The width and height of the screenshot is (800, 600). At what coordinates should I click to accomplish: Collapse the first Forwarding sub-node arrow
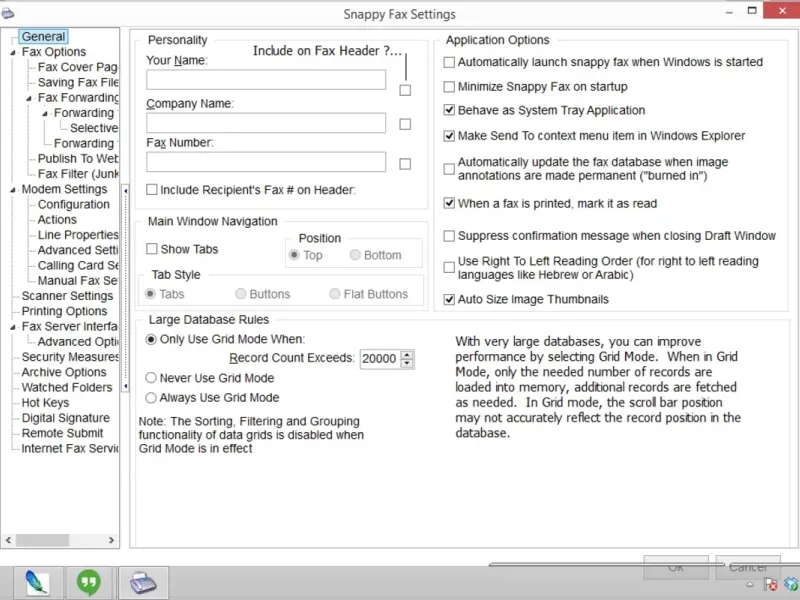(x=45, y=114)
